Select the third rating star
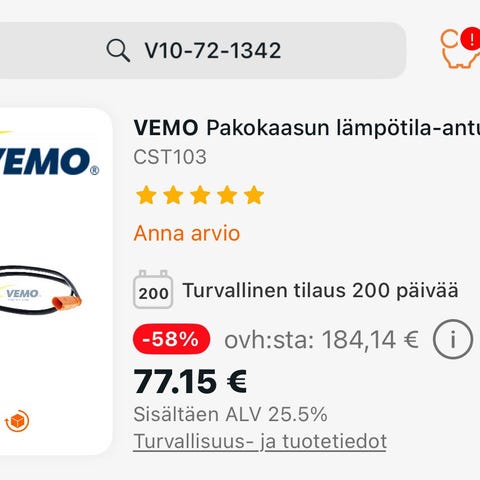 200,195
